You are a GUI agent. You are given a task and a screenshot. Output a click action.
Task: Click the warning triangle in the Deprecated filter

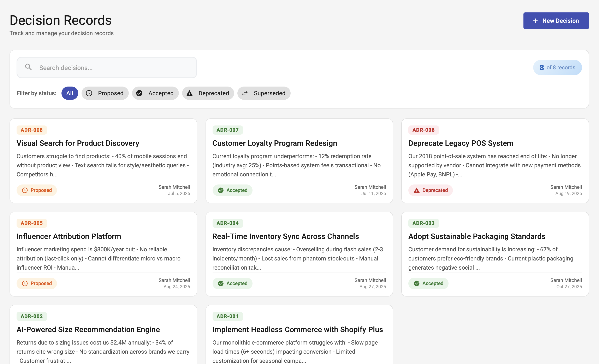point(189,93)
